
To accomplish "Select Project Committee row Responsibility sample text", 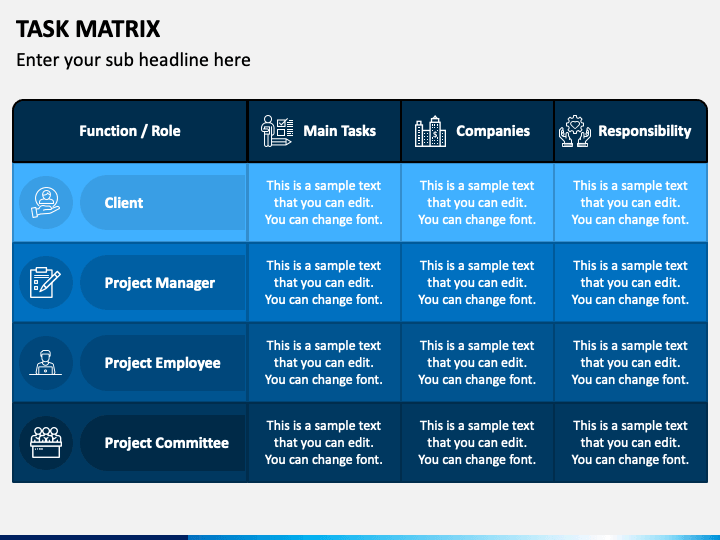I will coord(630,442).
